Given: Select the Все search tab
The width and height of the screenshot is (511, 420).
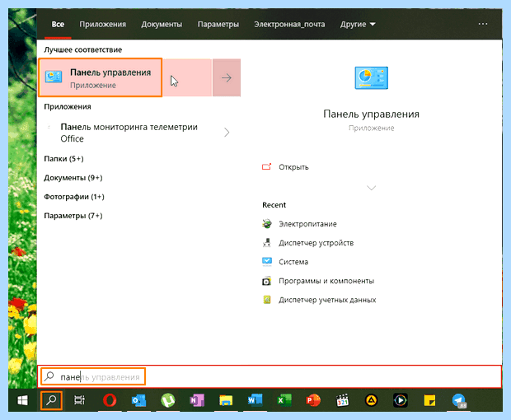Looking at the screenshot, I should [58, 25].
